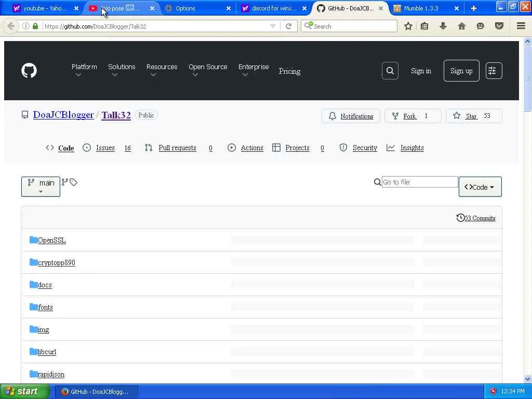The height and width of the screenshot is (399, 532).
Task: Click the red security shield tray icon
Action: [x=493, y=392]
